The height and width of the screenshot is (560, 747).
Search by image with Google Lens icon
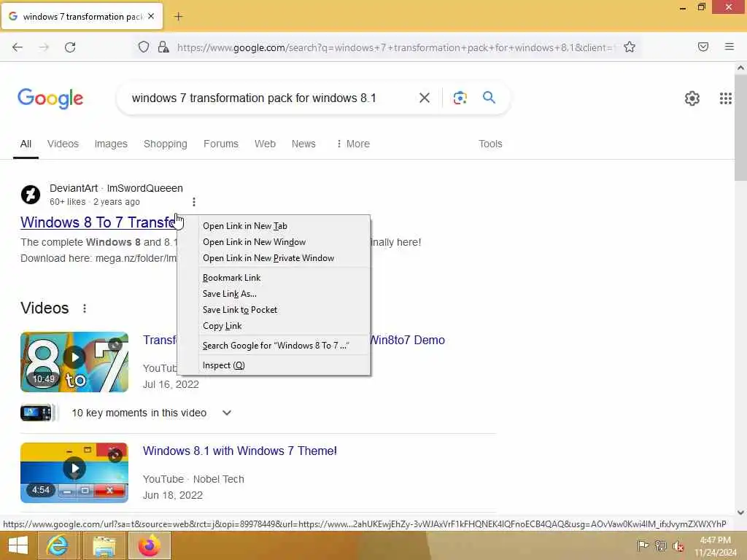coord(460,98)
